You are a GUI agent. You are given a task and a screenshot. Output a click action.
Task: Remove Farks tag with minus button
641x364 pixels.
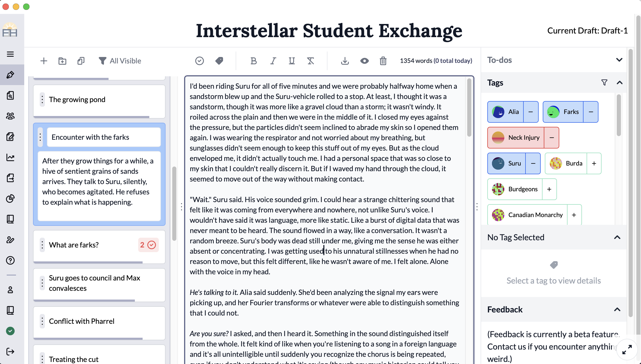591,112
